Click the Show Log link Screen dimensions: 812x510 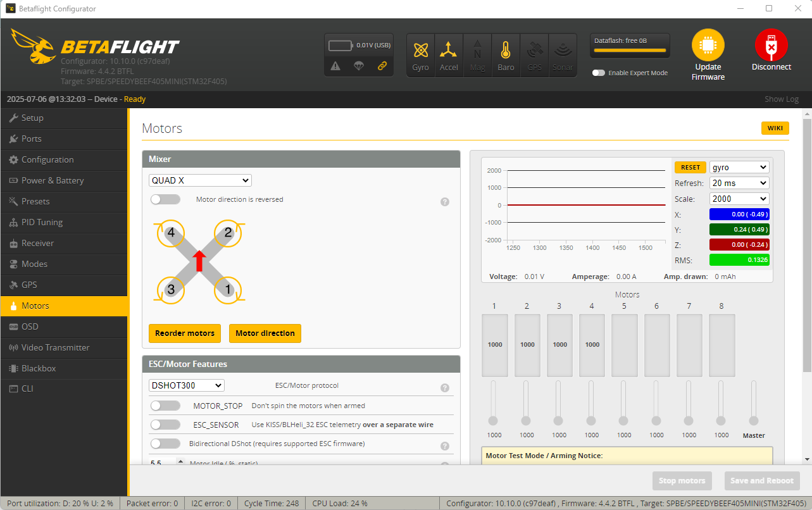[782, 99]
